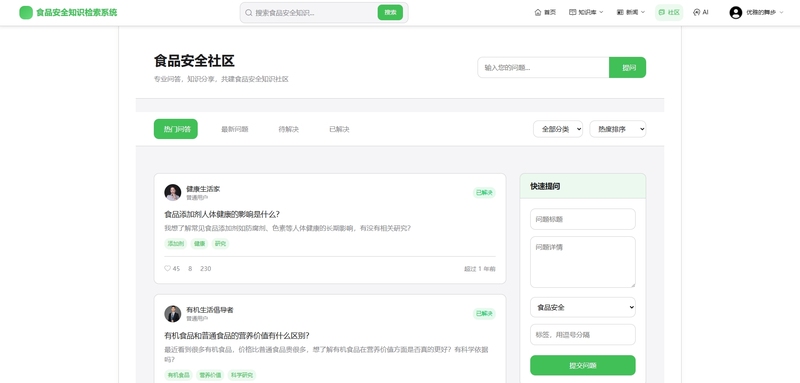Viewport: 800px width, 383px height.
Task: Open question 有机食品和普通食品的营养价值有什么区别?
Action: [x=237, y=336]
